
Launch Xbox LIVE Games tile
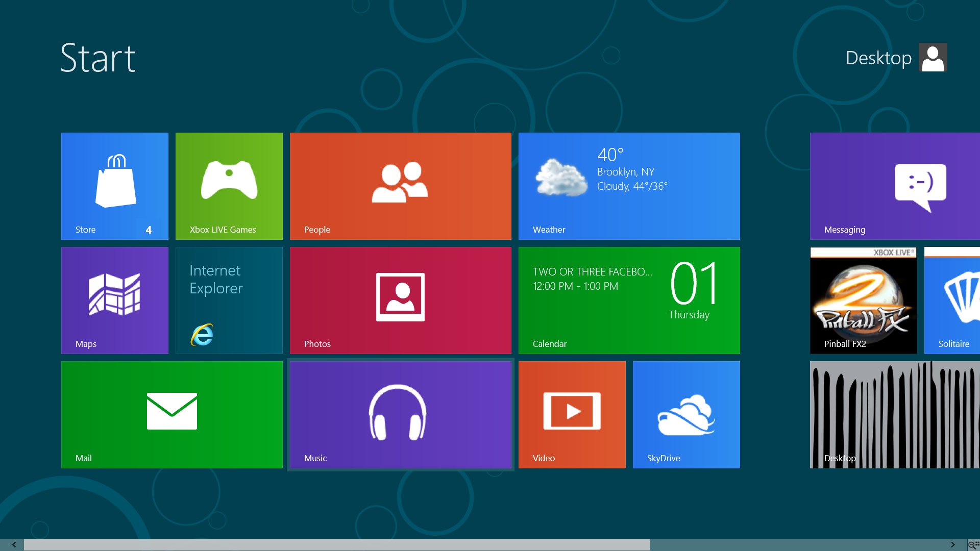click(229, 186)
